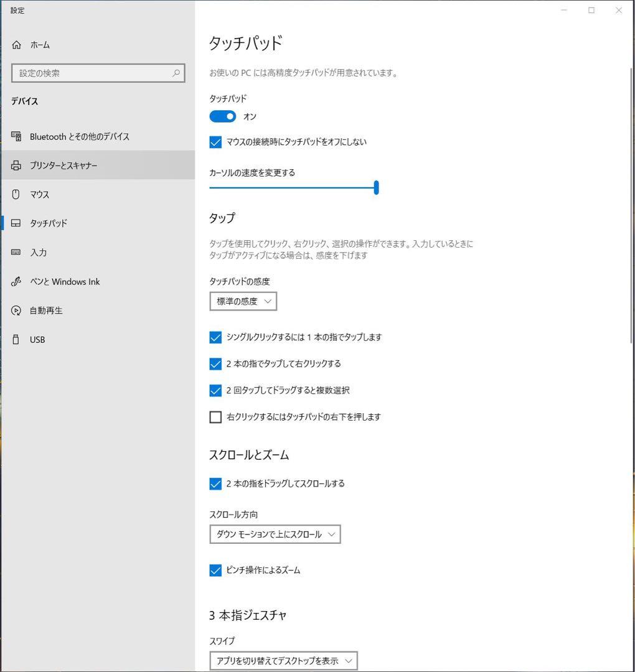Adjust the カーソルの速度を変更する slider

pos(376,187)
